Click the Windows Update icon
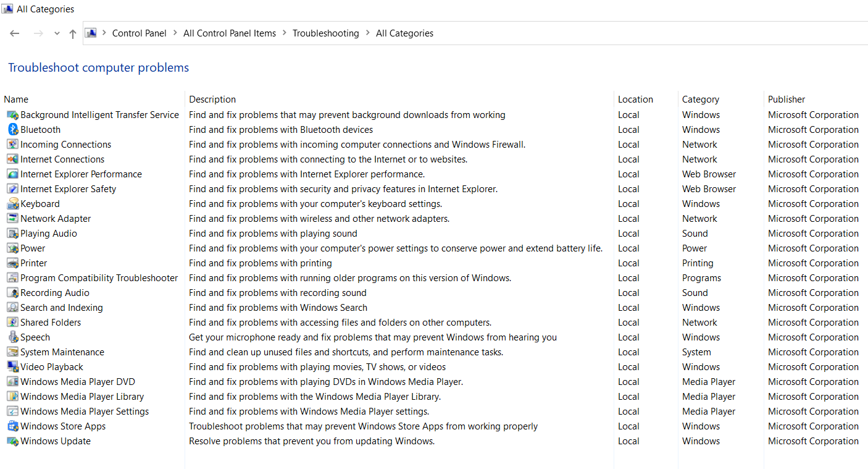The height and width of the screenshot is (469, 868). [x=13, y=441]
